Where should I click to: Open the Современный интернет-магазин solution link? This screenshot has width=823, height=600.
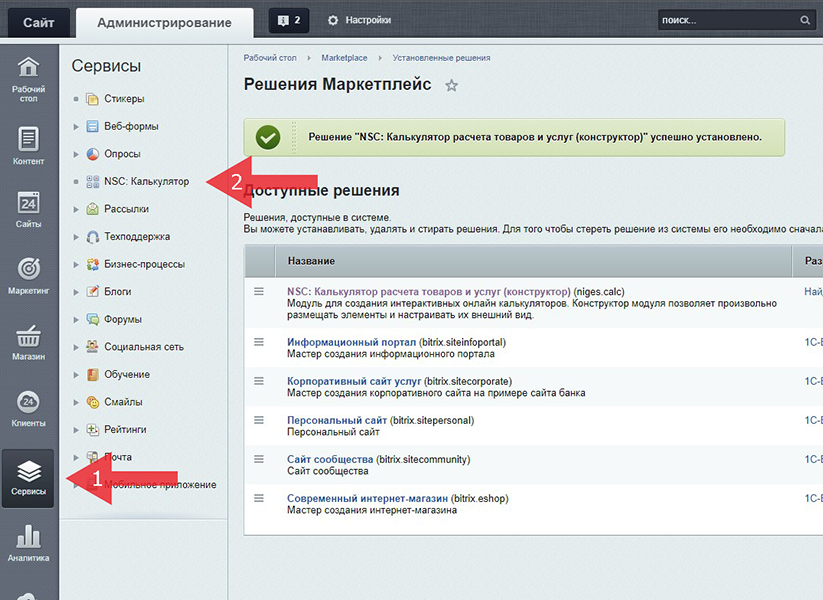point(367,497)
